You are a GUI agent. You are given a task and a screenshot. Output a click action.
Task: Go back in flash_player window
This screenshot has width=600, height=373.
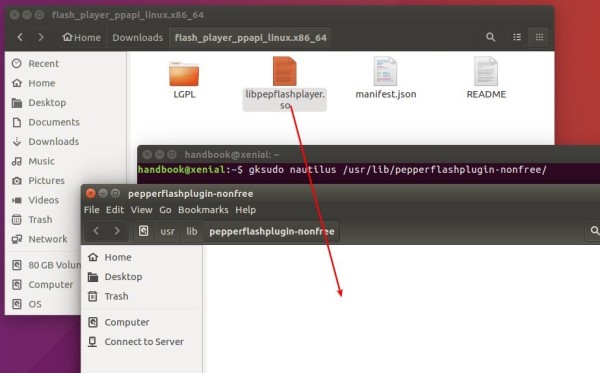pyautogui.click(x=20, y=37)
